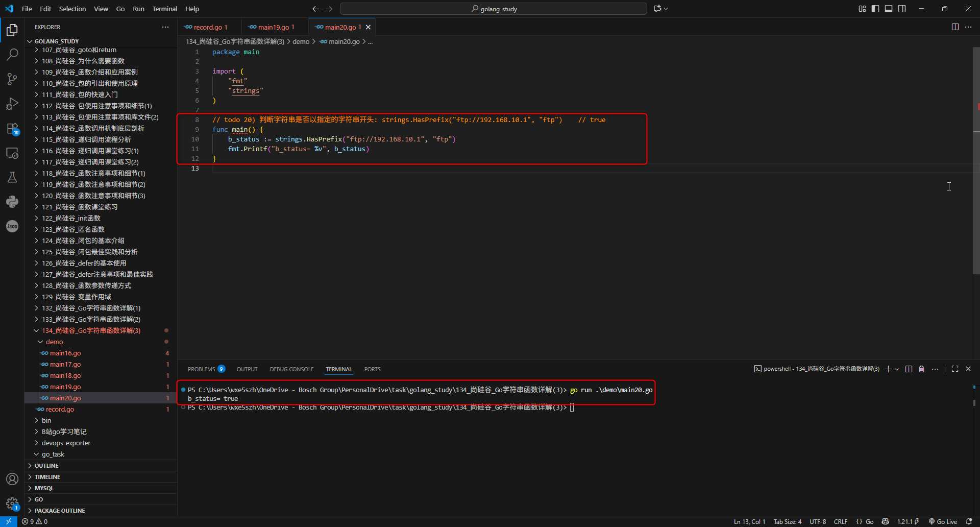The image size is (980, 527).
Task: Open main16.go in the explorer
Action: [x=101, y=353]
